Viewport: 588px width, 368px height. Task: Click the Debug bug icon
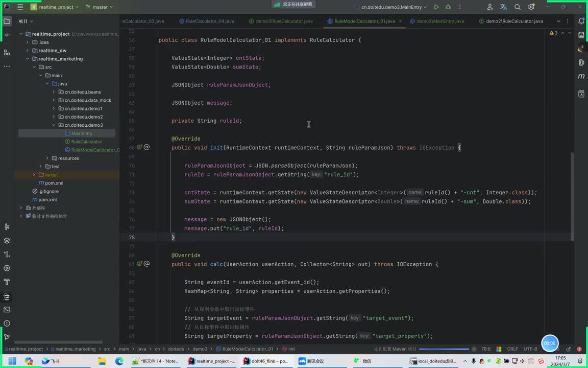click(x=448, y=7)
